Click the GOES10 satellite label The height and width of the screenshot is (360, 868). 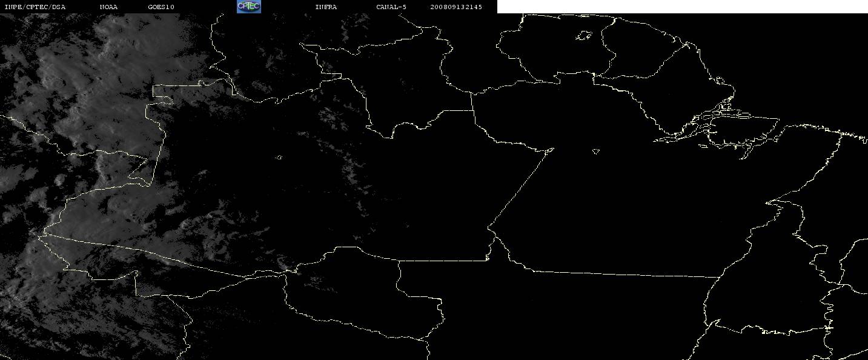pos(161,7)
